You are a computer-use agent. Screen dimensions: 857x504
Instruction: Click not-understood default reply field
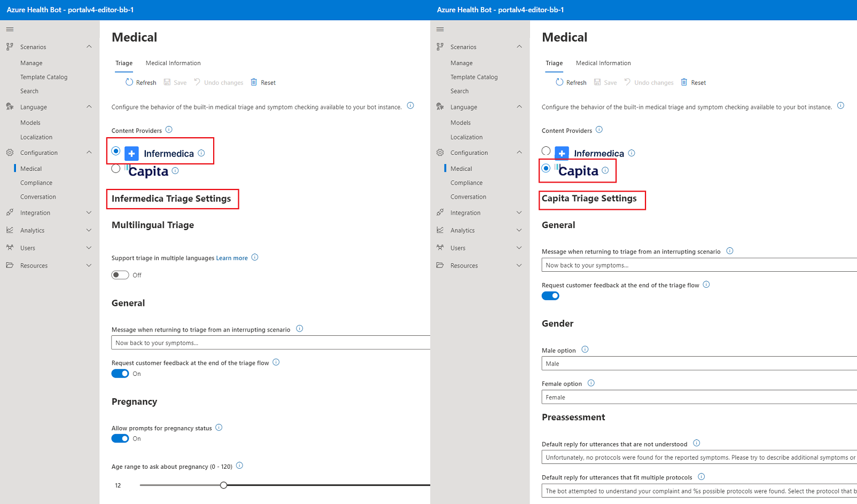[699, 458]
